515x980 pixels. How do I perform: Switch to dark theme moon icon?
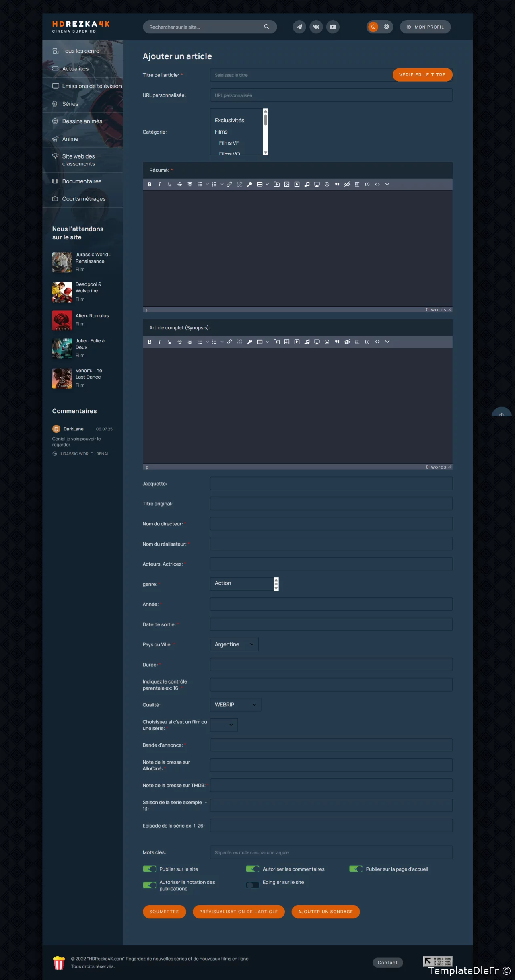pos(373,27)
